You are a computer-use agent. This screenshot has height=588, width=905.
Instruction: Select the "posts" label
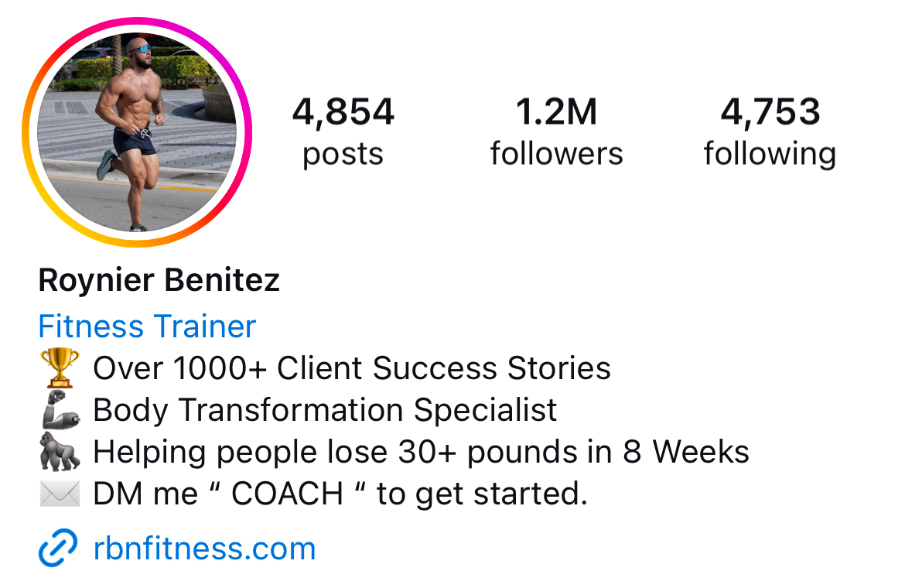coord(343,154)
